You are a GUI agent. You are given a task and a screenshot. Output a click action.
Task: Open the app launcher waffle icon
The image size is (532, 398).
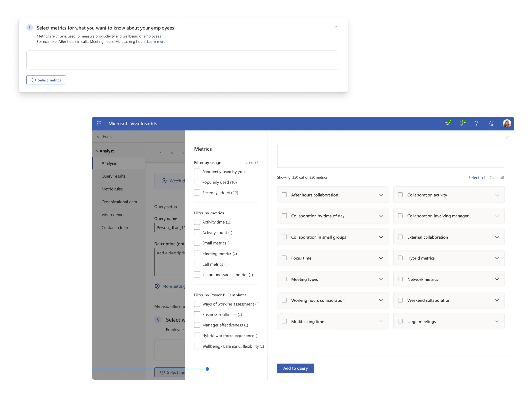tap(99, 124)
